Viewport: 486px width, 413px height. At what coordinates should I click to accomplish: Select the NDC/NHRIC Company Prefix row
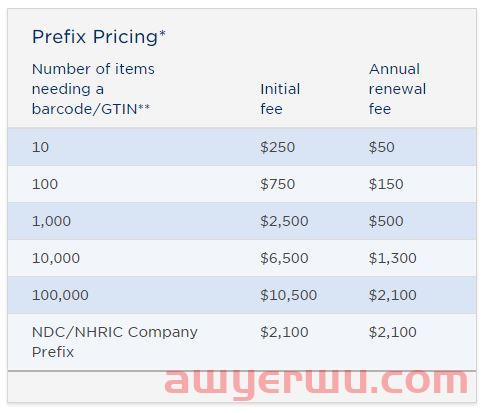point(242,342)
